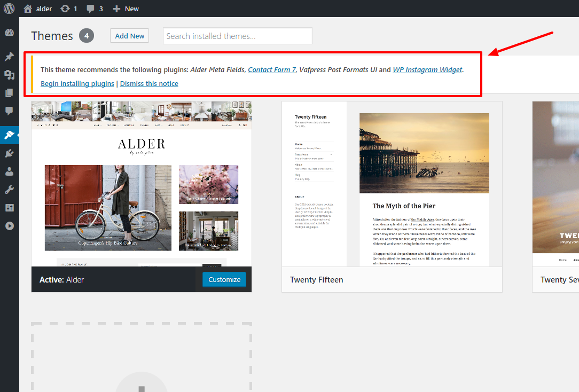This screenshot has height=392, width=579.
Task: Click the Active: Alder label
Action: coord(61,280)
